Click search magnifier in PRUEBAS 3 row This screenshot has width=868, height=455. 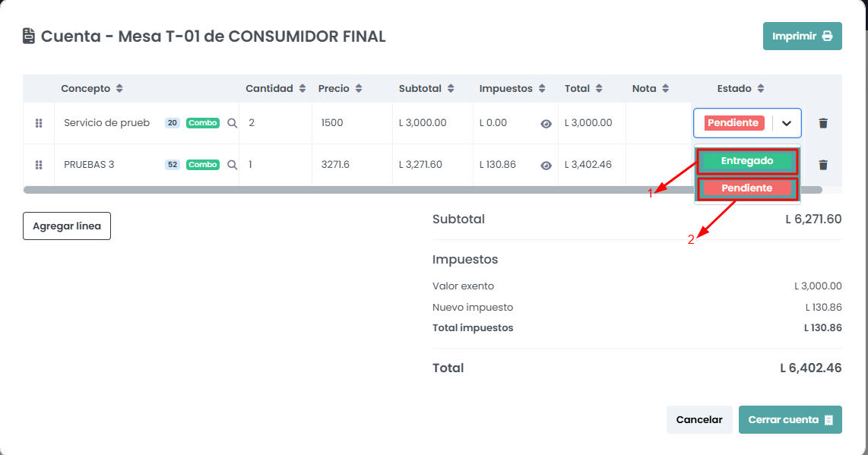point(233,165)
